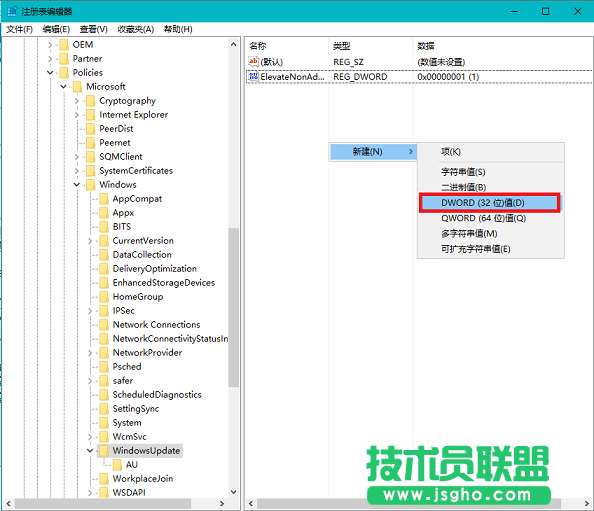Expand the WSDAPI tree node
This screenshot has width=594, height=511.
coord(90,493)
